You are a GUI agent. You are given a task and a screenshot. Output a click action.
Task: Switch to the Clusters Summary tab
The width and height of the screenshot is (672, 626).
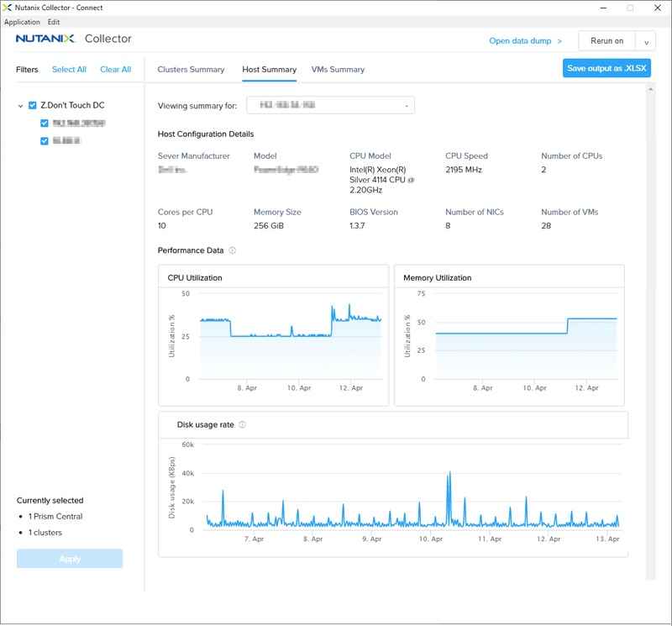[191, 70]
